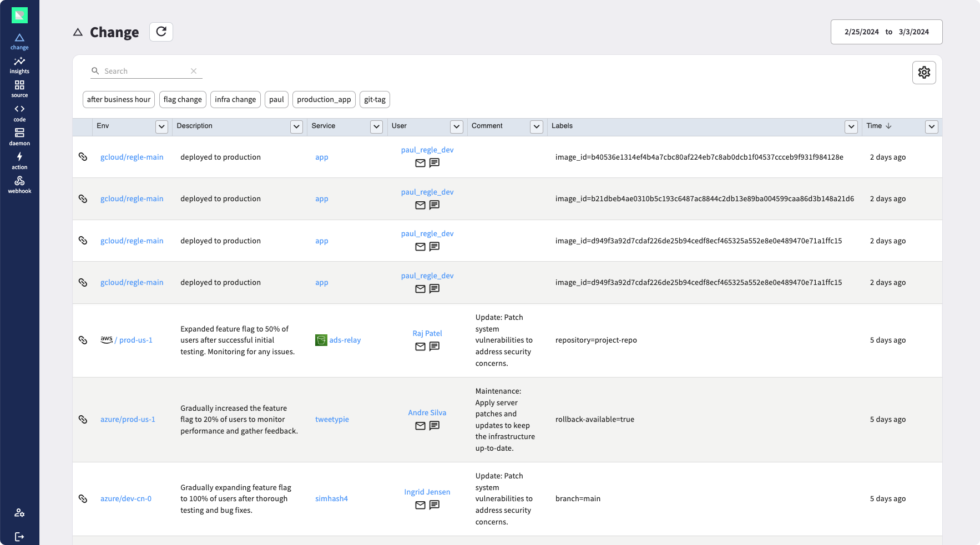The image size is (980, 545).
Task: Open table settings gear icon
Action: (924, 73)
